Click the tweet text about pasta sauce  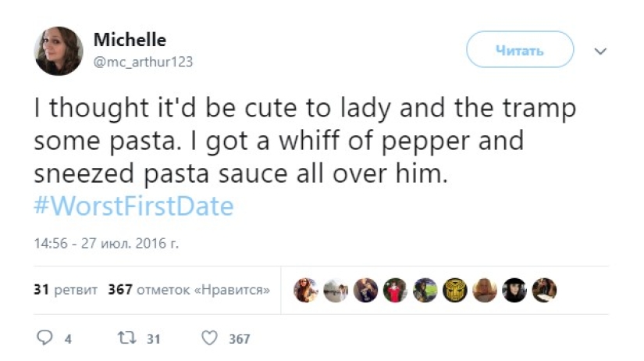click(x=304, y=141)
